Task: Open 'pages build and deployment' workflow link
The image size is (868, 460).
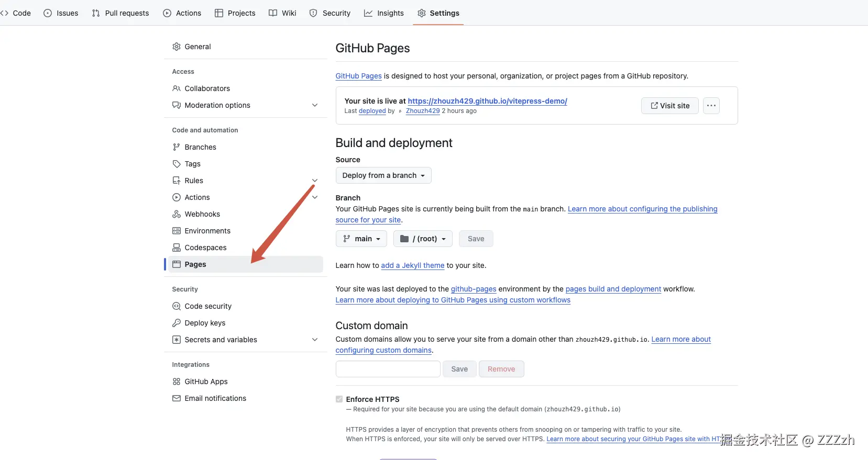Action: click(x=613, y=289)
